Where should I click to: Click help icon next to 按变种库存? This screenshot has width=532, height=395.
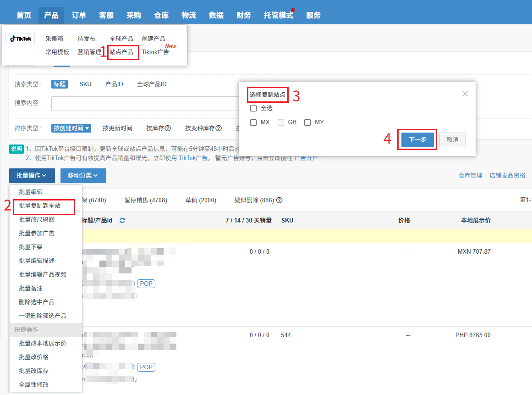(219, 128)
